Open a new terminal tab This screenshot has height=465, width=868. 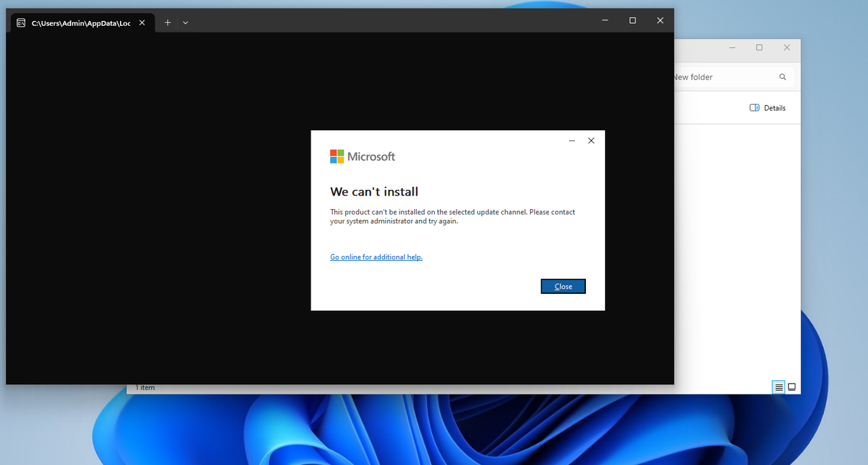pyautogui.click(x=167, y=22)
